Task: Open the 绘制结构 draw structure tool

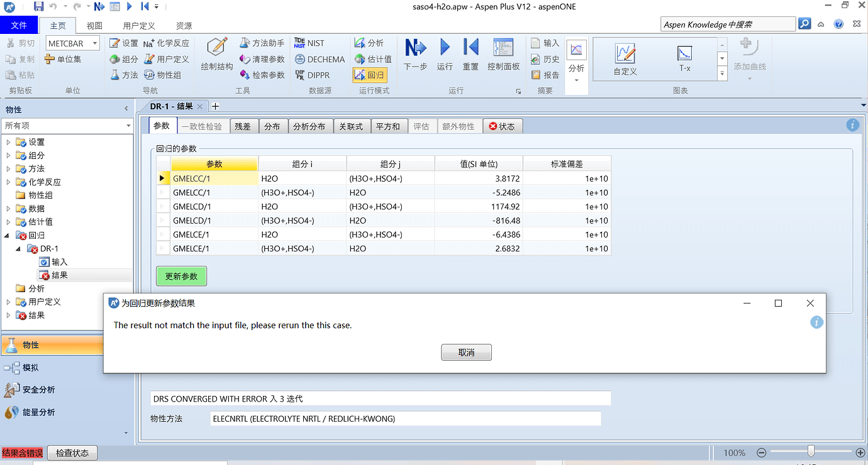Action: click(x=217, y=48)
